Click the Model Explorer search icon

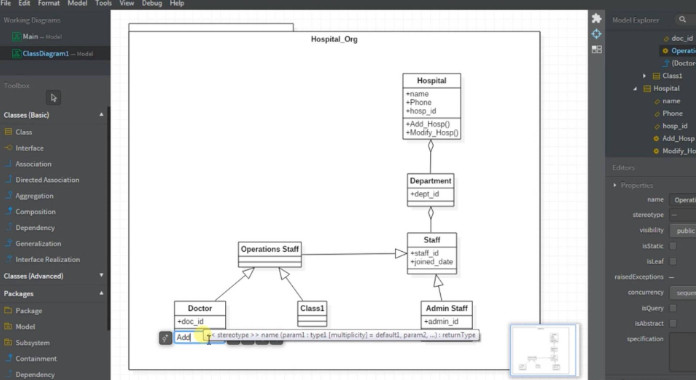tap(682, 20)
